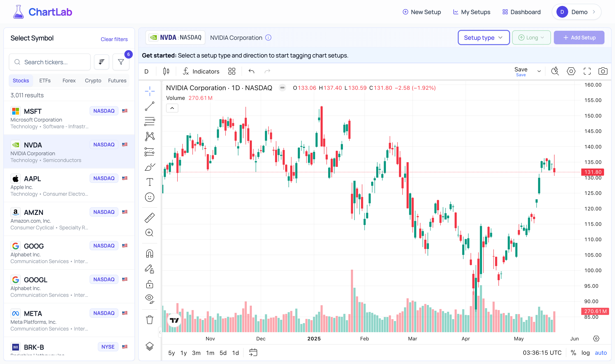
Task: Set chart range to 1m
Action: point(210,353)
